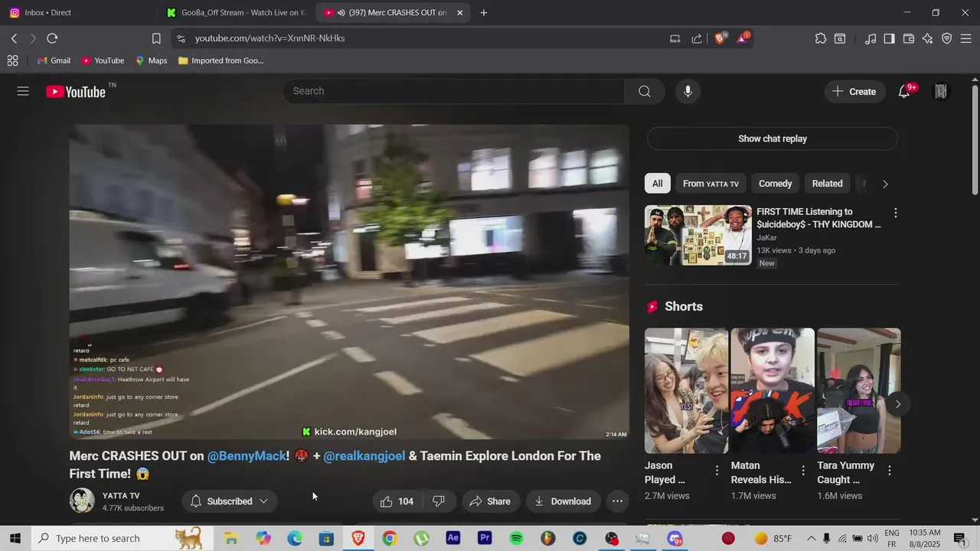This screenshot has width=980, height=551.
Task: Open YATTA TV channel avatar
Action: pos(82,500)
